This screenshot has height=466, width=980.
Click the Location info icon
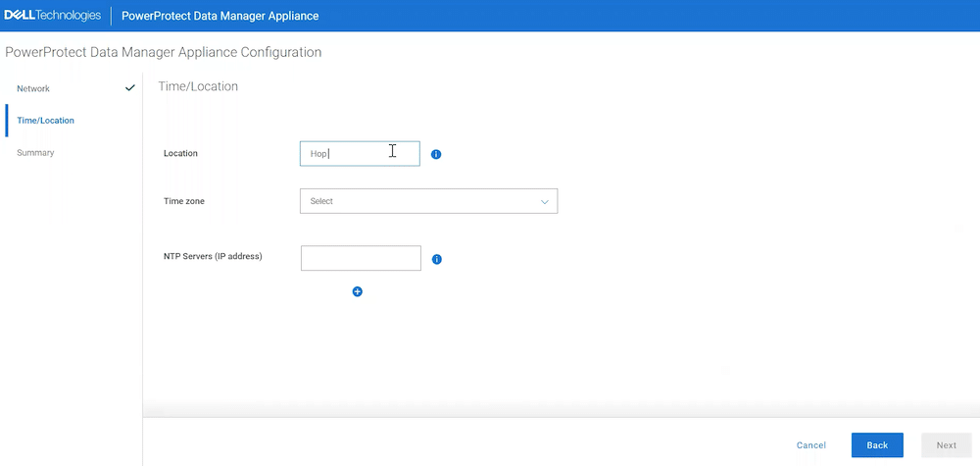point(436,154)
